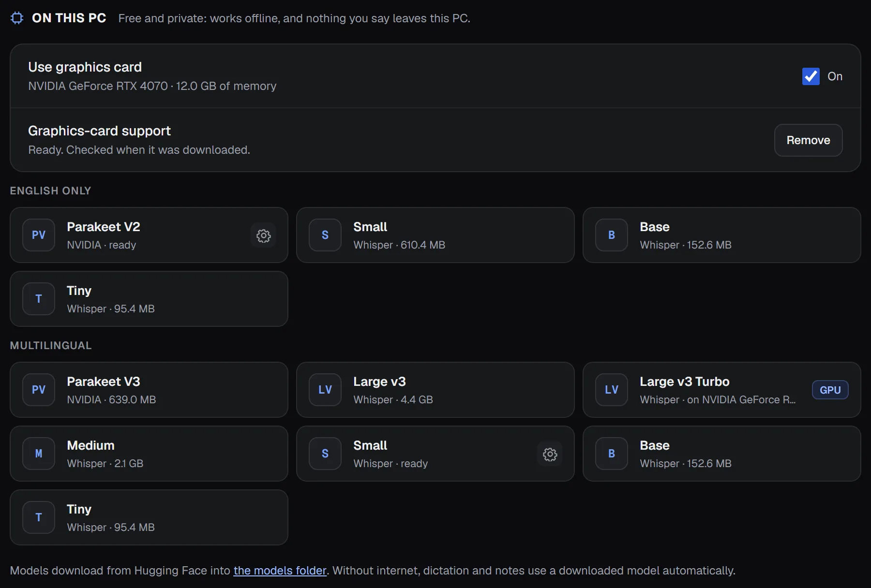This screenshot has height=588, width=871.
Task: Click the T badge on multilingual Tiny card
Action: coord(39,517)
